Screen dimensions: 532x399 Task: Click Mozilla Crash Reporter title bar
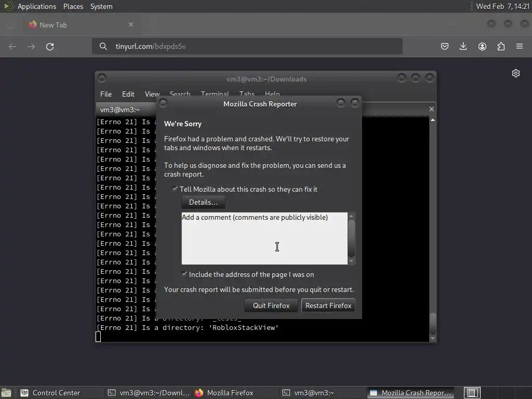[x=260, y=104]
